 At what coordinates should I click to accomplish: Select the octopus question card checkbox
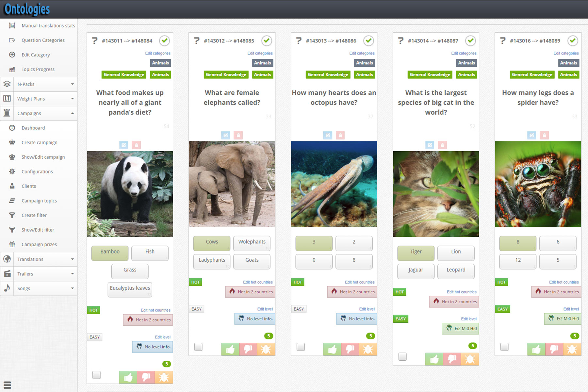301,347
